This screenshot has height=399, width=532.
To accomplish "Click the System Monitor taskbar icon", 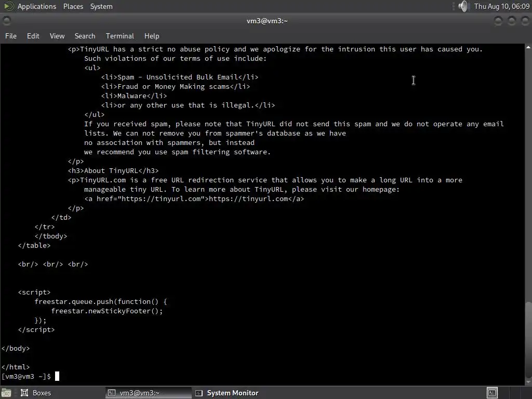I will 199,393.
